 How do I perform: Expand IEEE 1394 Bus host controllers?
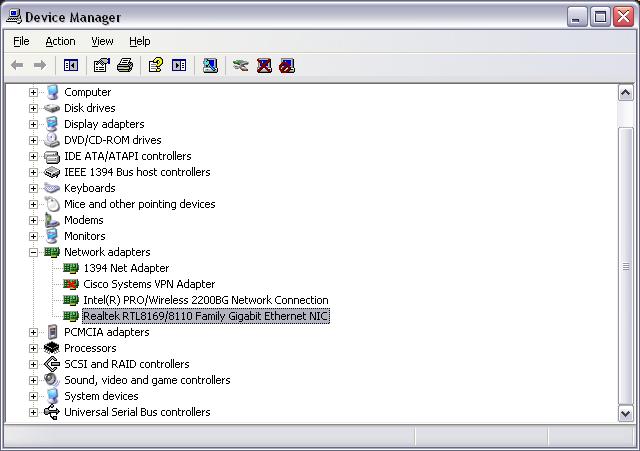coord(33,172)
